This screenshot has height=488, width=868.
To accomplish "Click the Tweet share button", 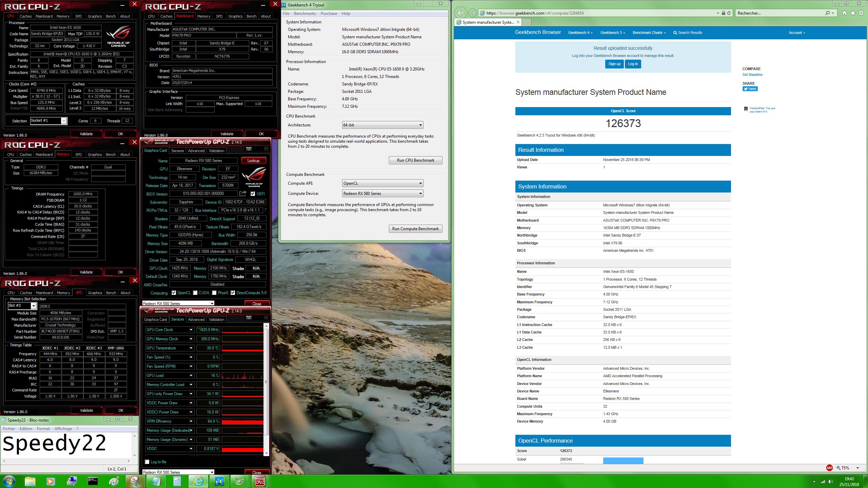I will 750,89.
